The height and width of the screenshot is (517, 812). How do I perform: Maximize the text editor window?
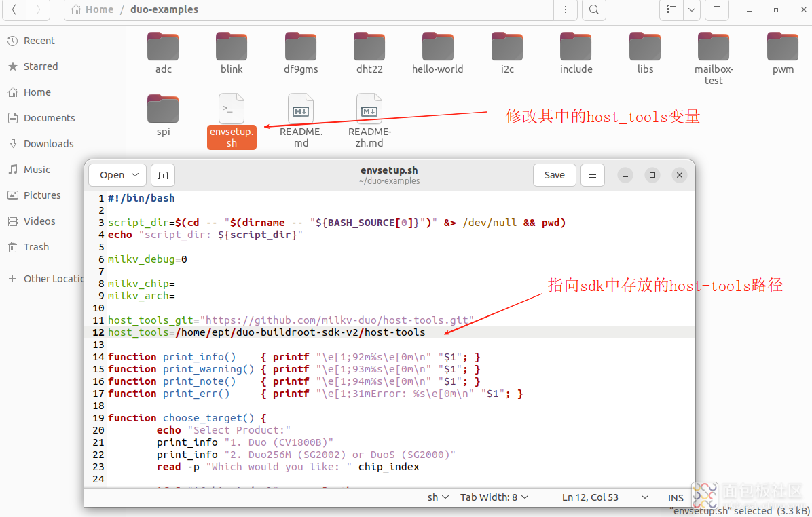point(652,175)
